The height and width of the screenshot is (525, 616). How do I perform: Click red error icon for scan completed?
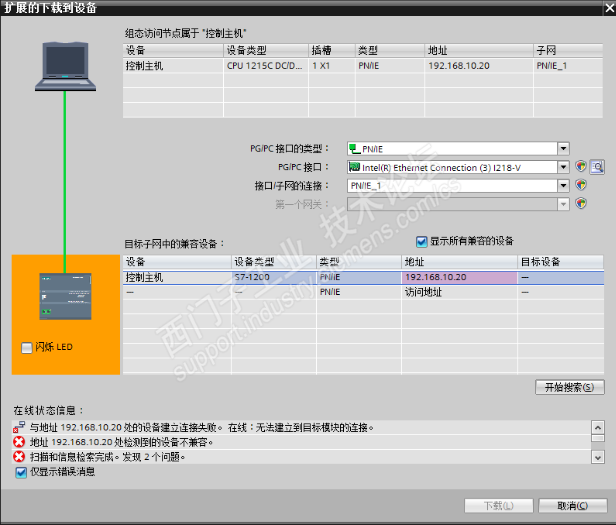(18, 457)
